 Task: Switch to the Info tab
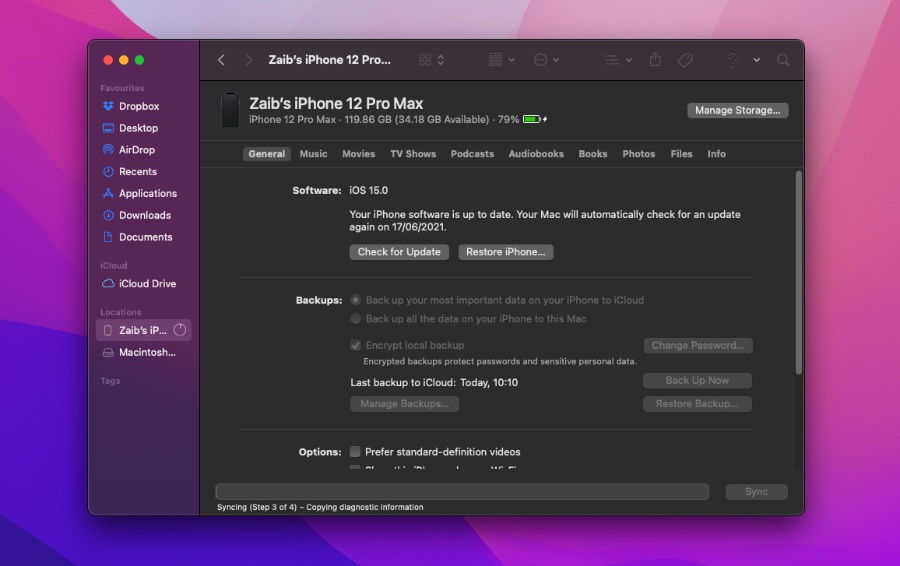point(716,154)
